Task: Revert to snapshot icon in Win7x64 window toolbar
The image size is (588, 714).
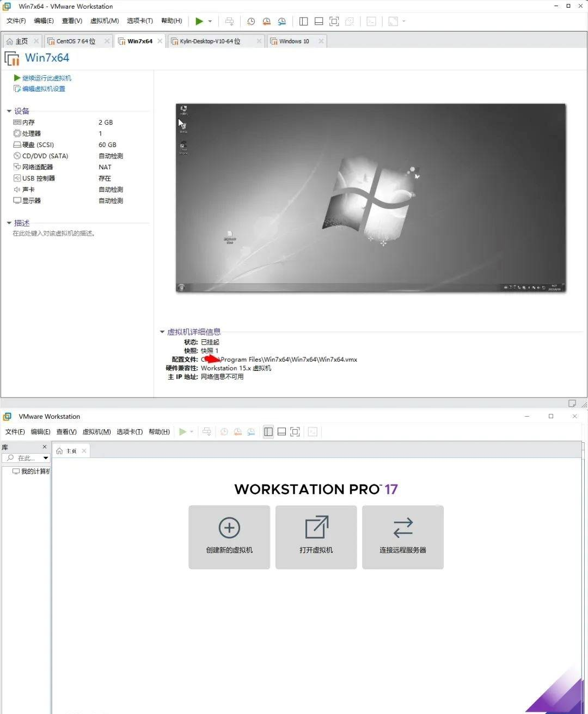Action: click(266, 21)
